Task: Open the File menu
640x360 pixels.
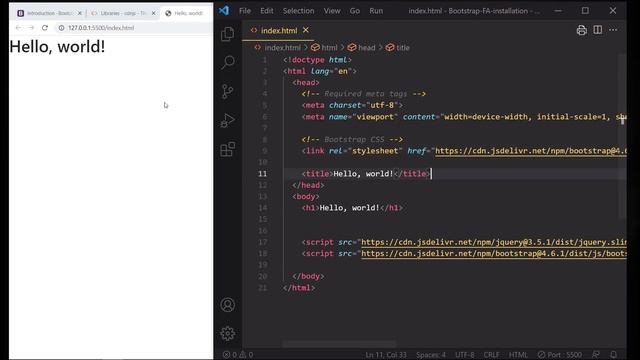Action: pos(245,11)
